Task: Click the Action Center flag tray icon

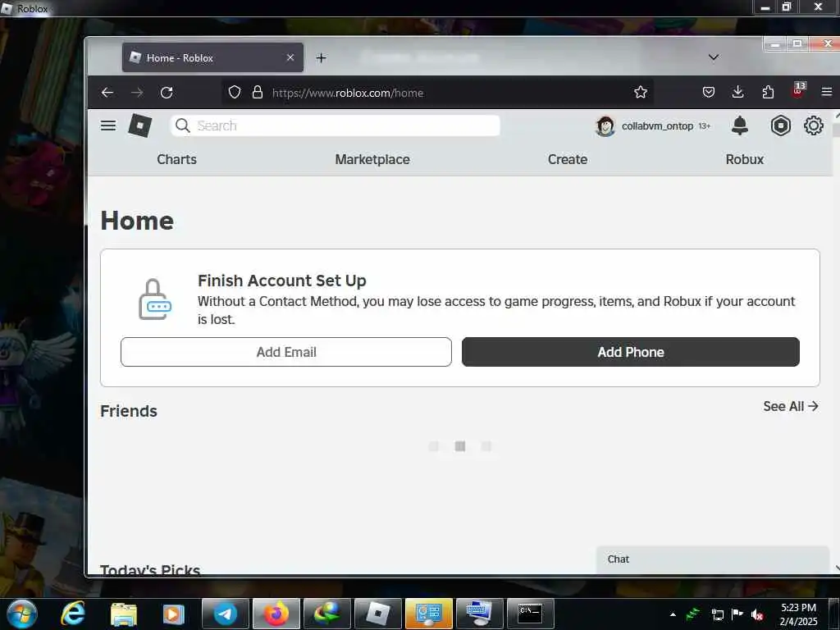Action: [737, 614]
